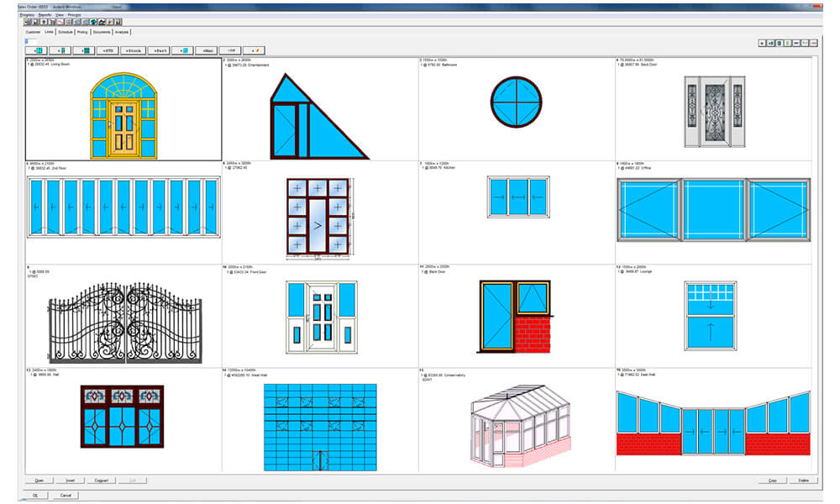Click the list view icon at top right
The width and height of the screenshot is (840, 504).
[788, 43]
